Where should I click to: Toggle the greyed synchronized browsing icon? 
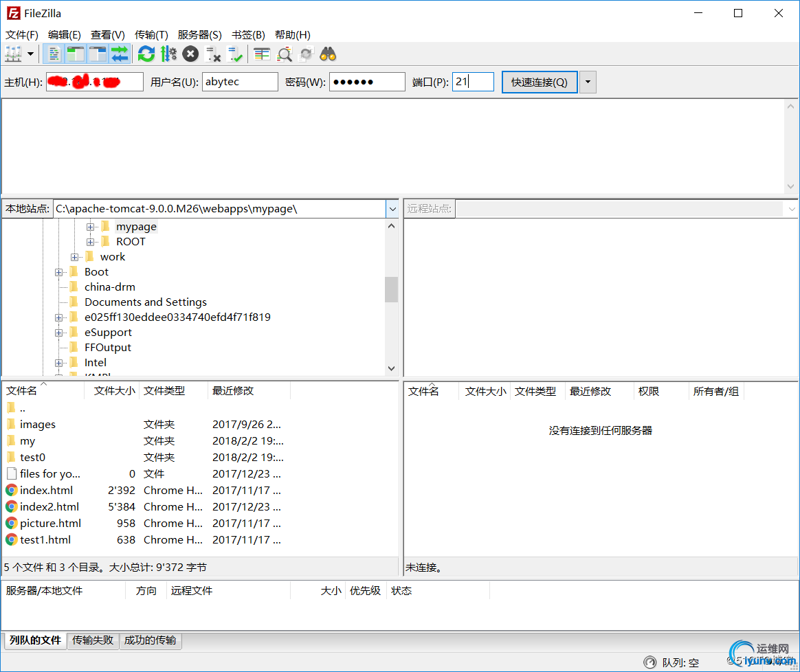pos(306,54)
